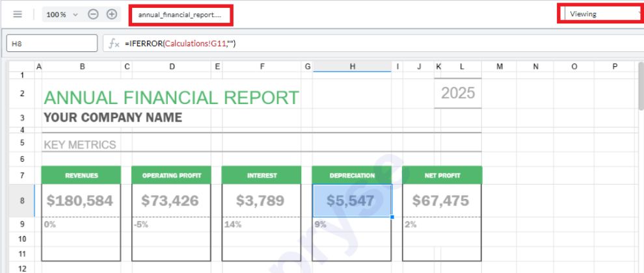Select row 8 header

(21, 200)
